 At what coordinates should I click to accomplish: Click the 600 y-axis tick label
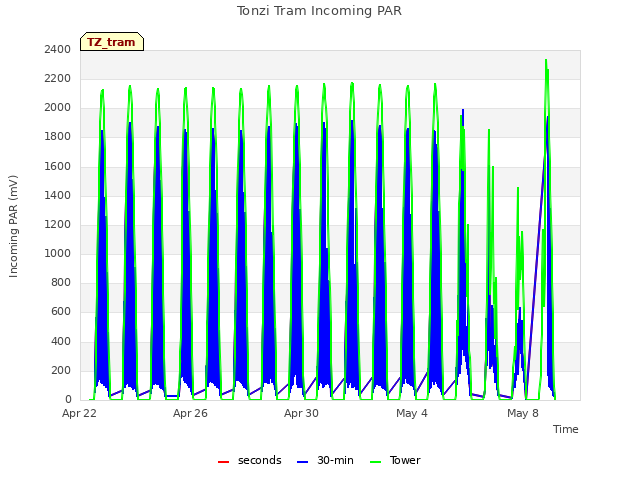[61, 312]
